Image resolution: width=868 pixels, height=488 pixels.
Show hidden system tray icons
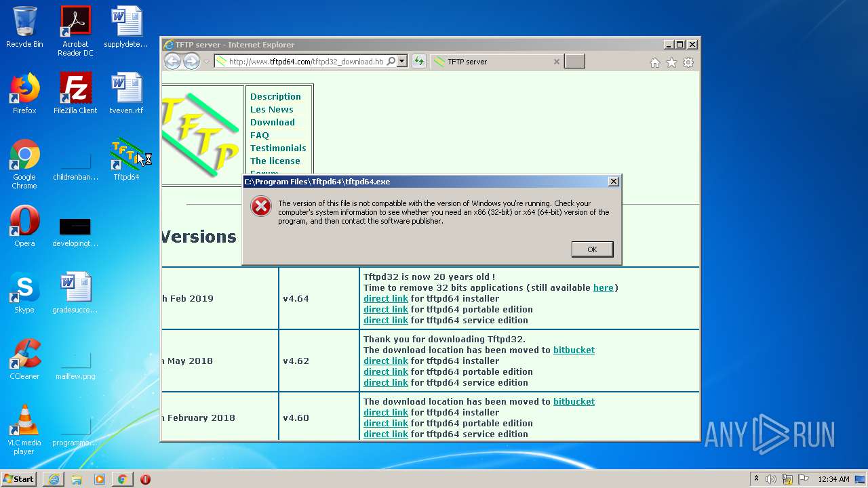pyautogui.click(x=756, y=479)
